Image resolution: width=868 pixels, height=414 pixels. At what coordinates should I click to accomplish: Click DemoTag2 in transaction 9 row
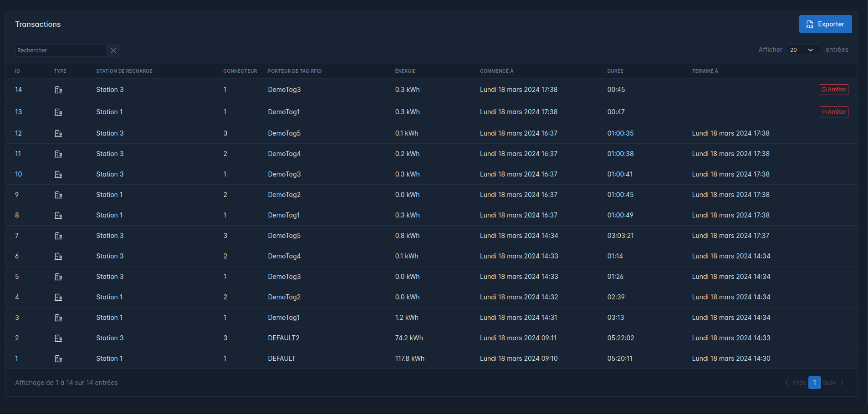pos(284,195)
